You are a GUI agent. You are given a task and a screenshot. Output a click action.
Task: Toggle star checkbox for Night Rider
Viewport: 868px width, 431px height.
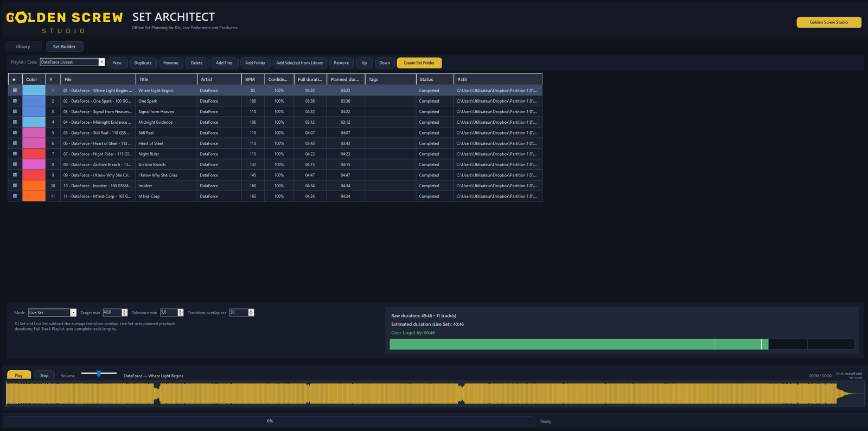[15, 154]
